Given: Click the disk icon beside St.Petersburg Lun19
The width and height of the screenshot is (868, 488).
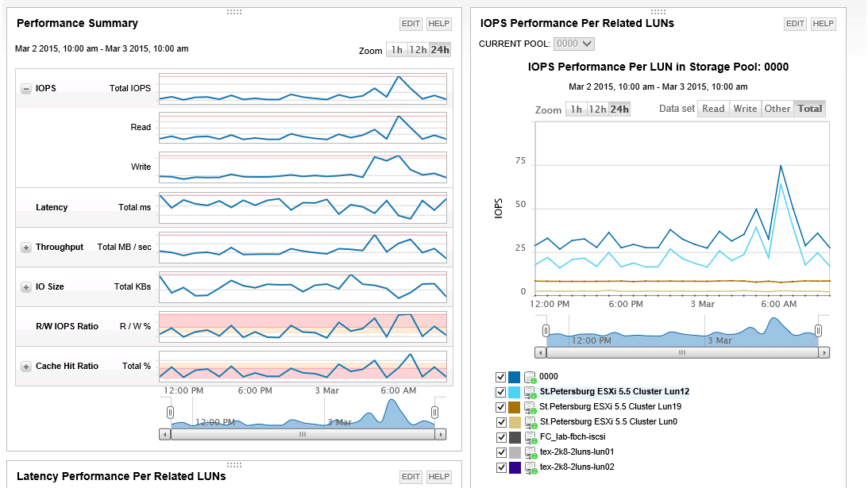Looking at the screenshot, I should pos(530,406).
